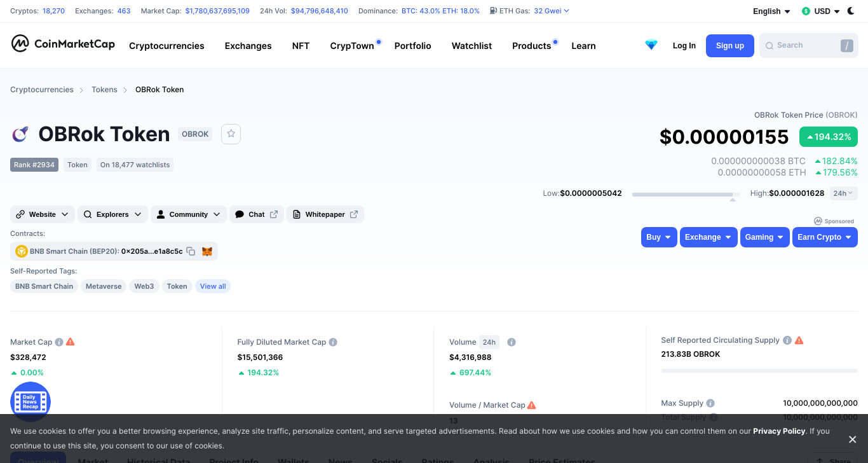Click Max Supply info icon
The width and height of the screenshot is (868, 463).
(x=710, y=403)
